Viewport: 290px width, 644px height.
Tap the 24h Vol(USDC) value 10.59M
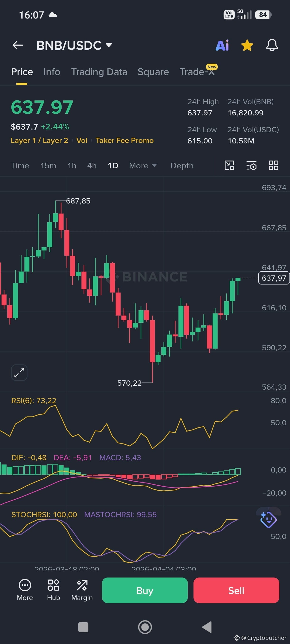coord(241,141)
